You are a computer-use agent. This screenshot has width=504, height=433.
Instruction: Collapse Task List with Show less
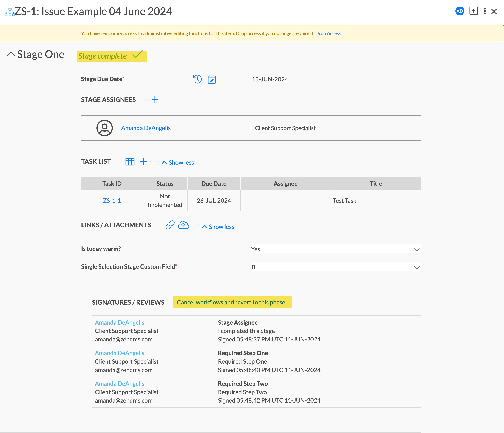(x=178, y=162)
